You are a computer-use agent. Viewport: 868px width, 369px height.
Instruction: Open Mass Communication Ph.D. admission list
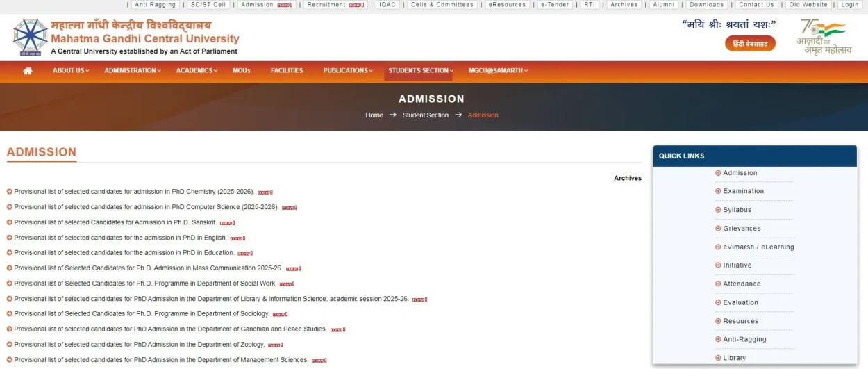(x=149, y=268)
